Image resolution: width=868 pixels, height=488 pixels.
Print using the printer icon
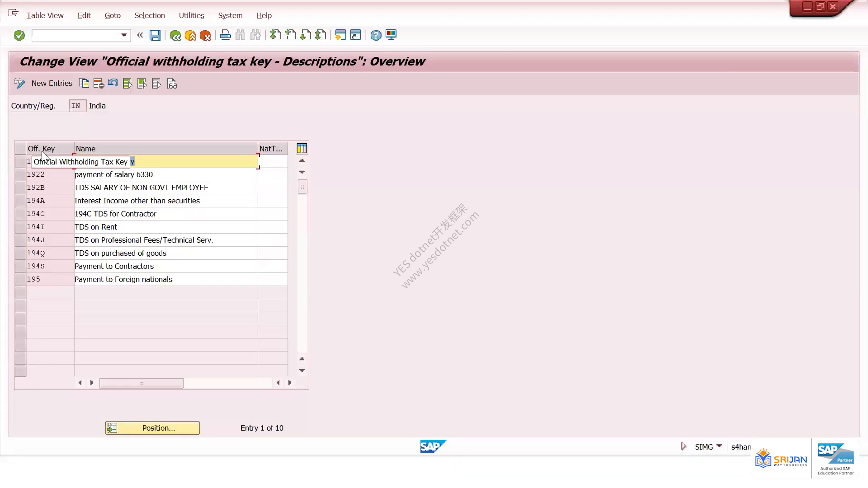point(226,35)
